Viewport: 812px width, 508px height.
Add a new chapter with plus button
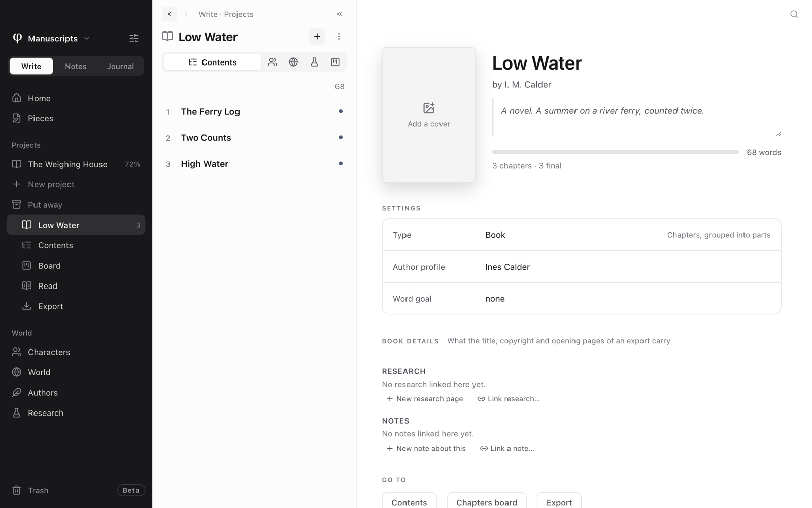click(317, 37)
